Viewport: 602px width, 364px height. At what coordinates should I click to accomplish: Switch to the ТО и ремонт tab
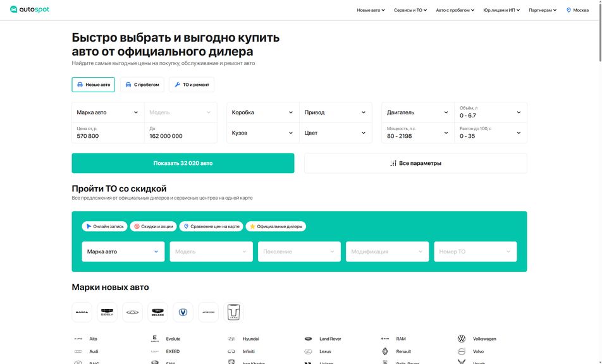pos(192,85)
